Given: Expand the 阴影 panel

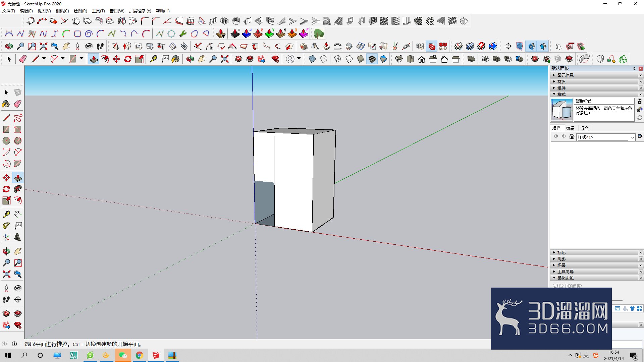Looking at the screenshot, I should pyautogui.click(x=594, y=259).
